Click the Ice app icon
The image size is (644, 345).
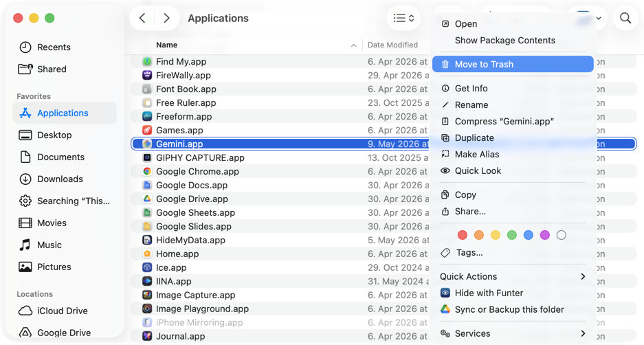tap(147, 267)
